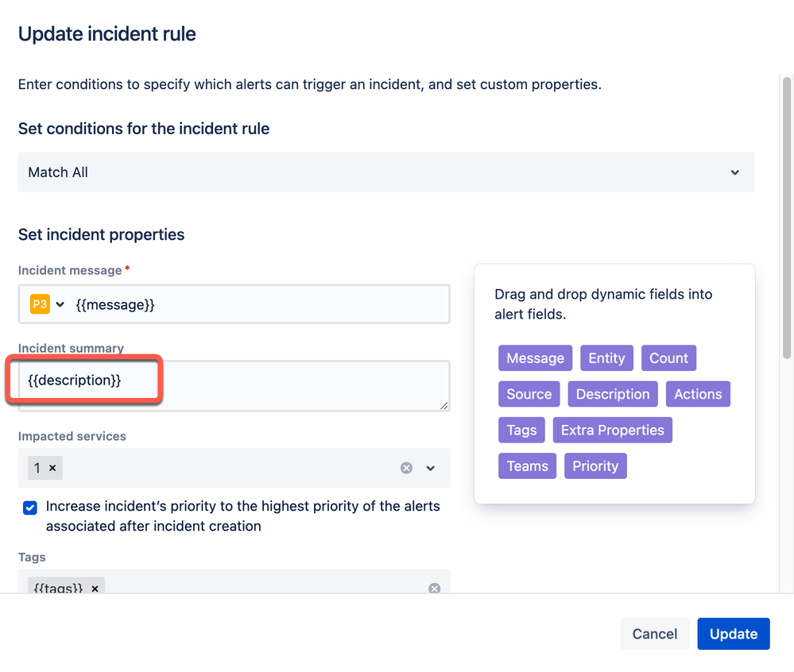Uncheck increase incident's priority checkbox
Viewport: 794px width, 672px height.
30,508
